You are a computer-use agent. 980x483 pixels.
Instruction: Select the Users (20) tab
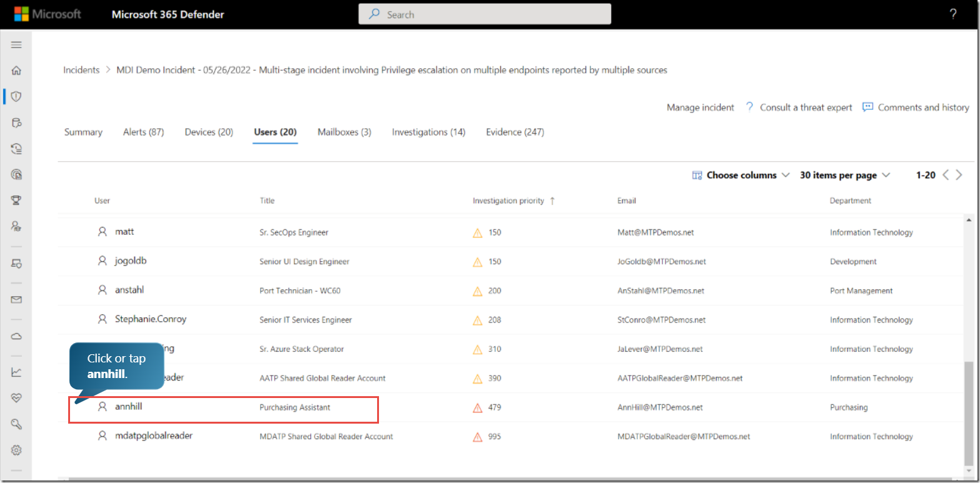tap(275, 132)
